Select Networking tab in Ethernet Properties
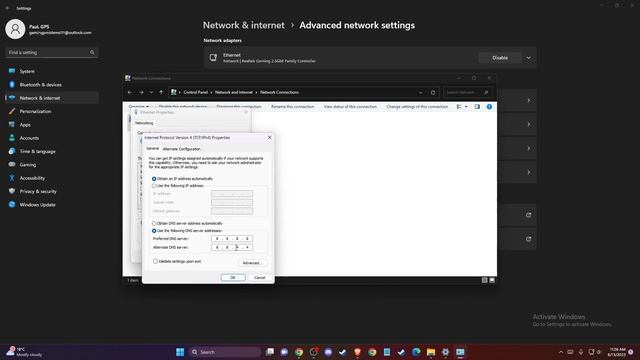The width and height of the screenshot is (640, 360). point(144,123)
